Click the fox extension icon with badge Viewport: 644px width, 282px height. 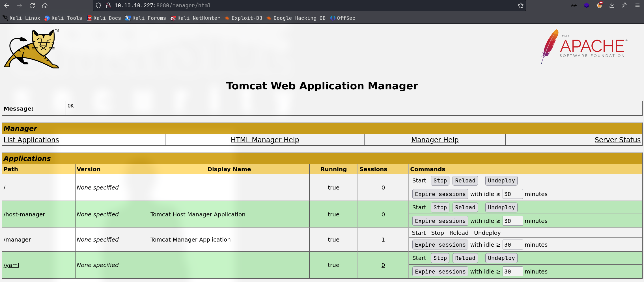point(599,5)
